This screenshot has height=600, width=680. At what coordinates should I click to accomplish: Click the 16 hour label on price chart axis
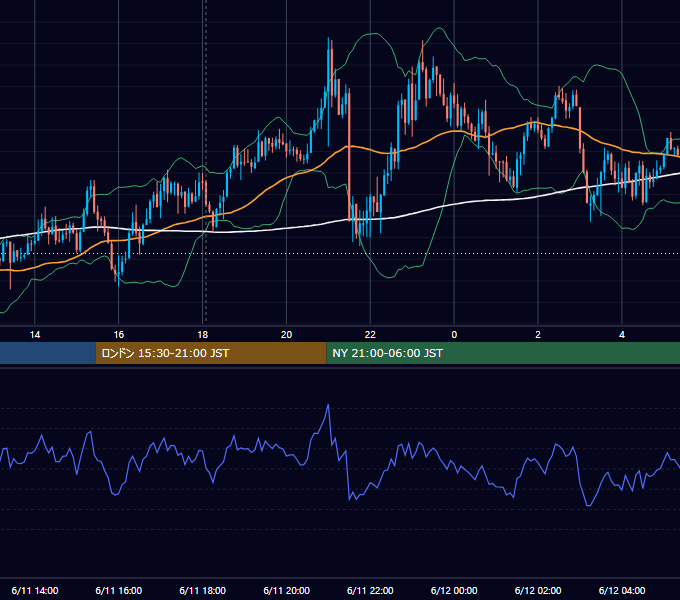tap(118, 335)
